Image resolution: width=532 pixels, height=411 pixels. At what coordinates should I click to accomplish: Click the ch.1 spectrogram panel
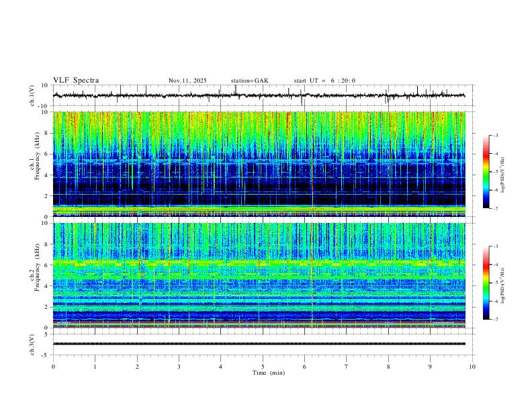tap(259, 164)
